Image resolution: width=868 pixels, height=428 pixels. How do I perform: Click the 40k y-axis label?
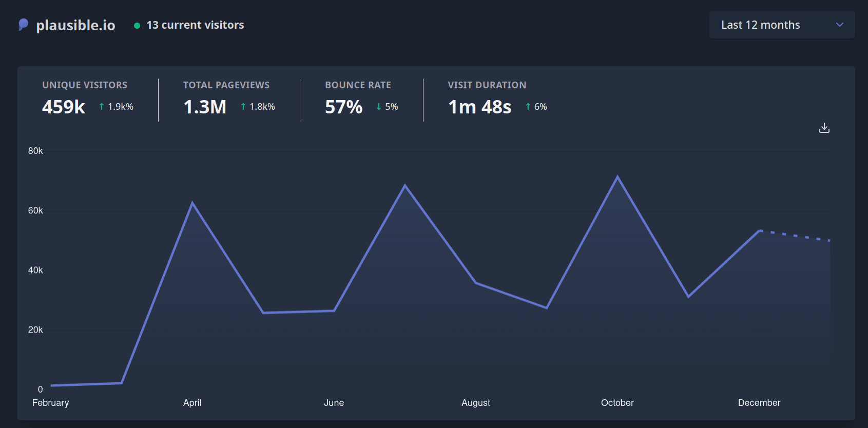[x=35, y=270]
